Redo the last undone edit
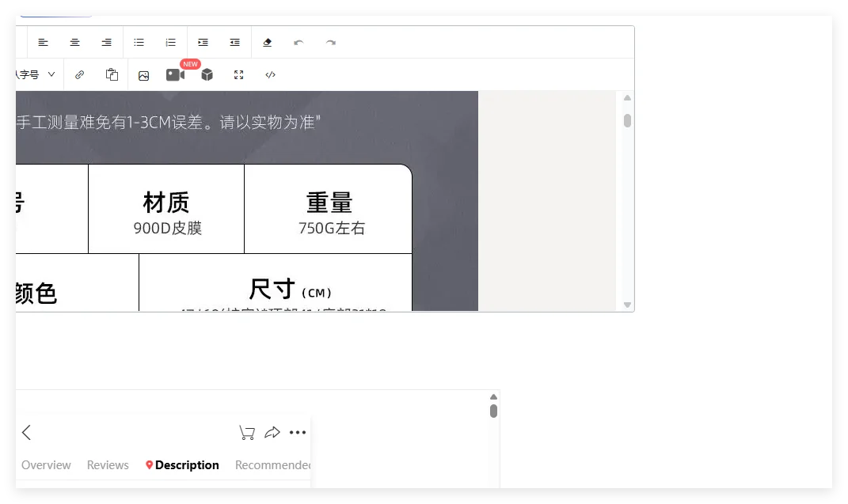The height and width of the screenshot is (504, 848). 331,42
